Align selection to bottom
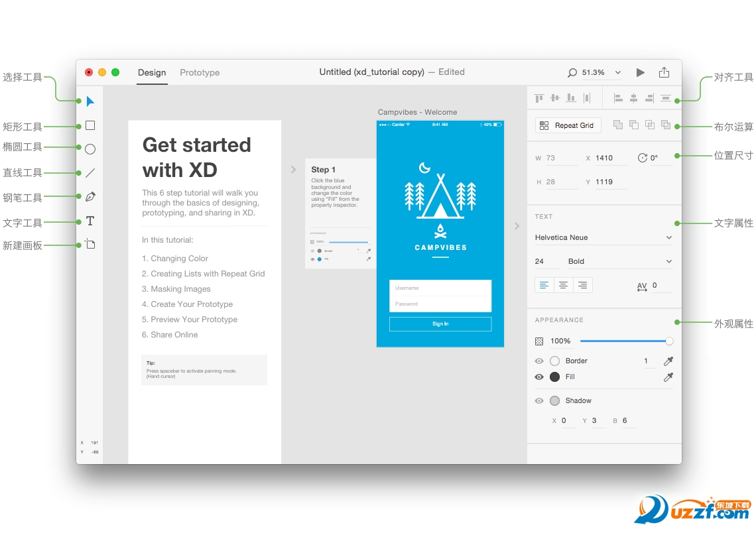The width and height of the screenshot is (756, 535). [x=571, y=98]
